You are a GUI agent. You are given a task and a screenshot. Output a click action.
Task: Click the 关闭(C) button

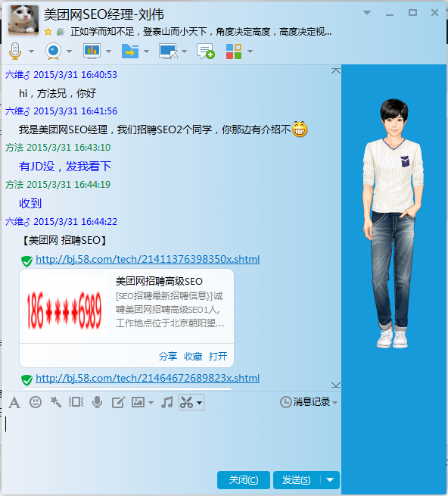244,480
